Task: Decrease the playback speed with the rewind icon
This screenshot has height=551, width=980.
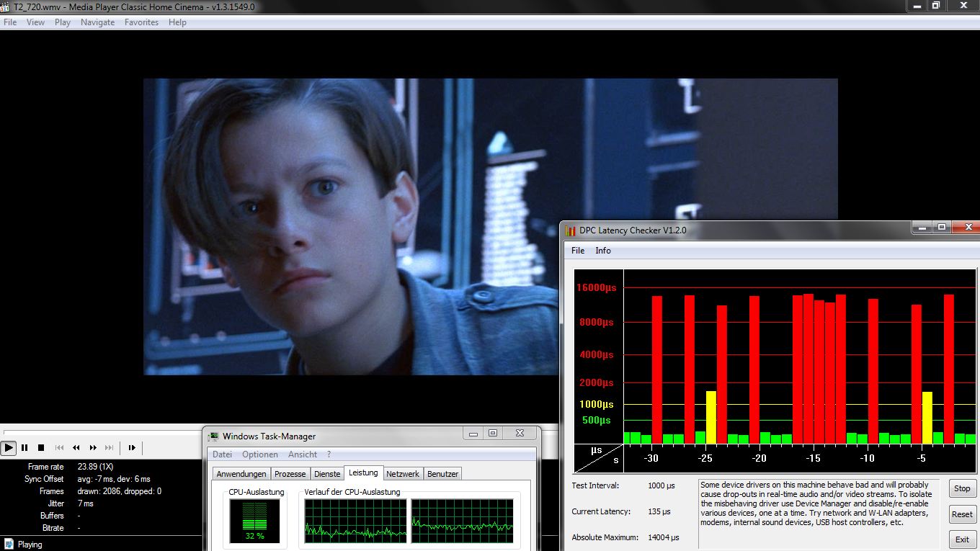Action: [76, 447]
